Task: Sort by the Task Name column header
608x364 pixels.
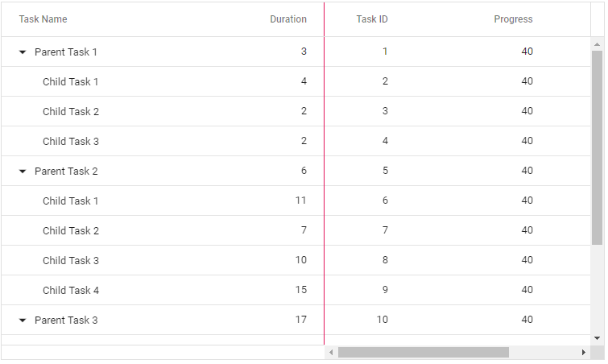Action: pos(43,19)
